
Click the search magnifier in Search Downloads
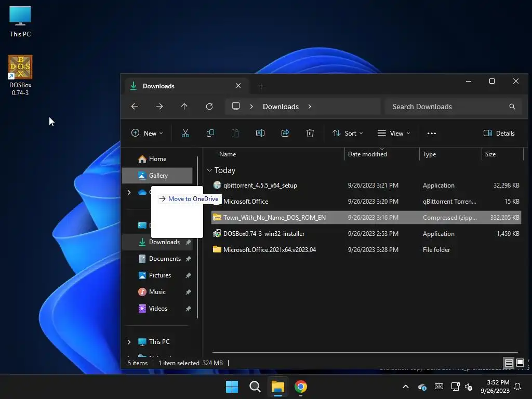(512, 107)
